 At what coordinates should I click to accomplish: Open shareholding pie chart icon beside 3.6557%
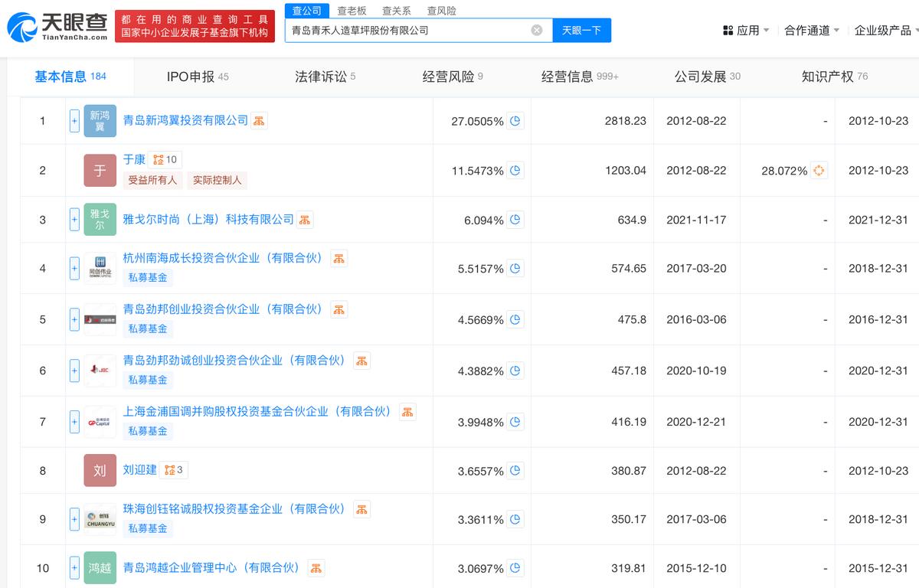click(515, 471)
